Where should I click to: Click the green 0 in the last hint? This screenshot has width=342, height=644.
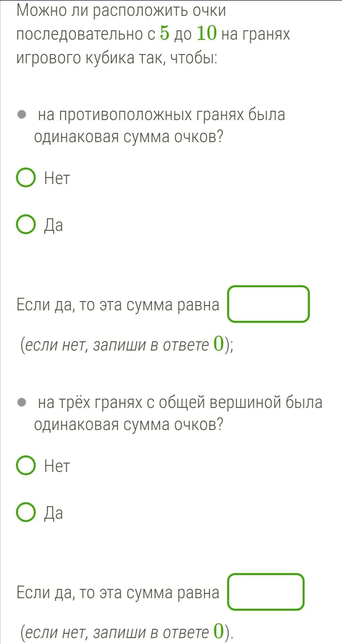pos(218,632)
